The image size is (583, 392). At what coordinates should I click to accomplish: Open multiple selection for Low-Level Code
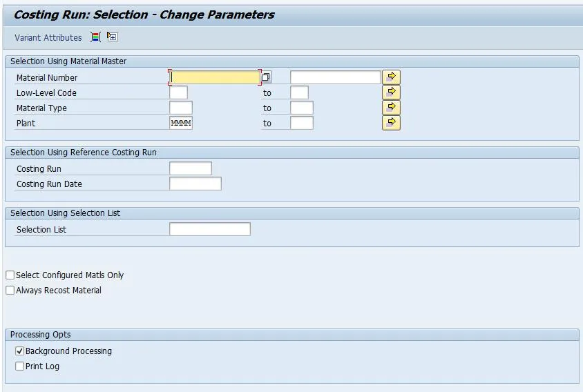pos(391,92)
